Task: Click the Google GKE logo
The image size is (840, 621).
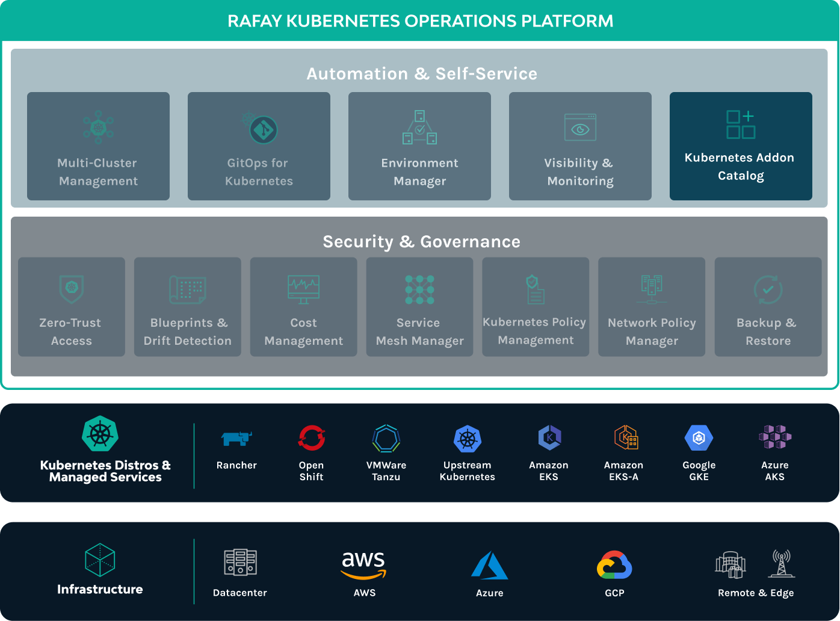Action: [699, 438]
